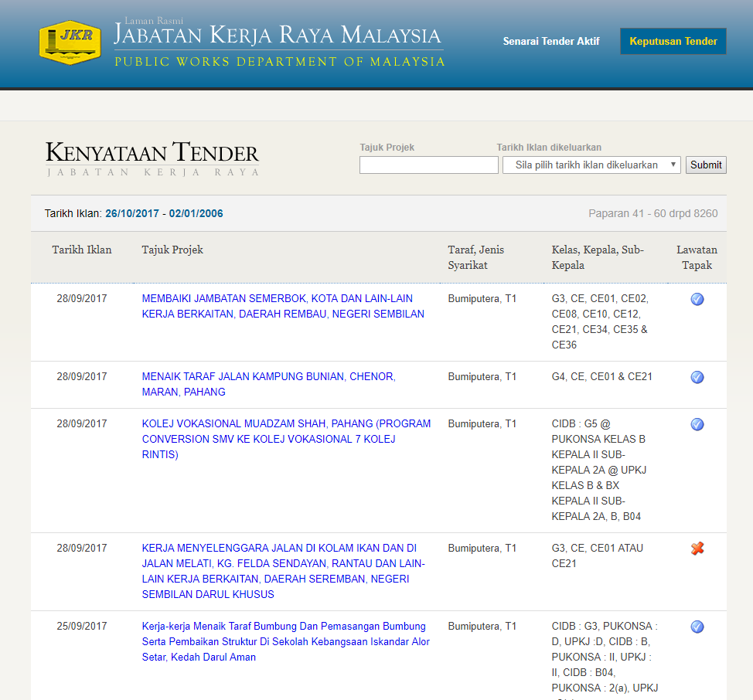Viewport: 753px width, 700px height.
Task: Click the Jabatan Kerja Raya Malaysia header title
Action: click(x=277, y=36)
